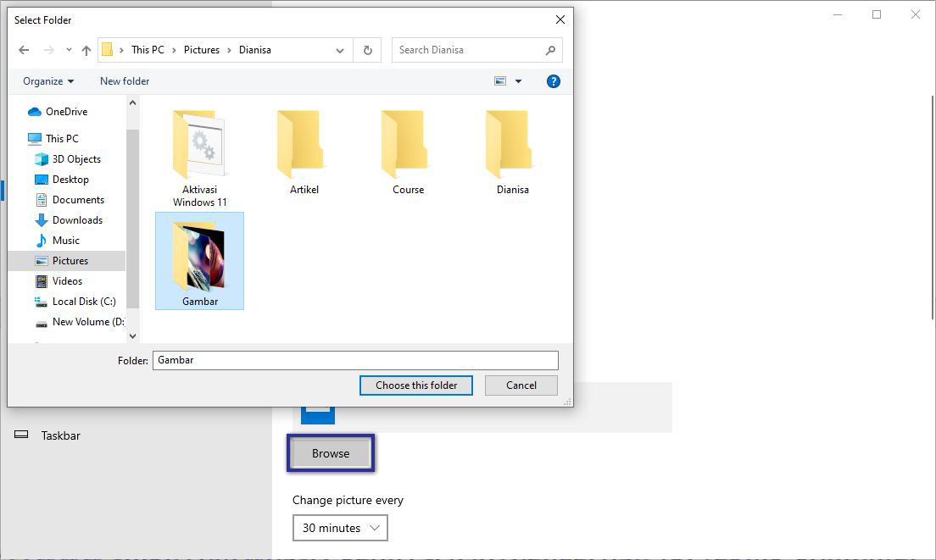The height and width of the screenshot is (560, 936).
Task: Refresh the Dianisa folder view
Action: (367, 50)
